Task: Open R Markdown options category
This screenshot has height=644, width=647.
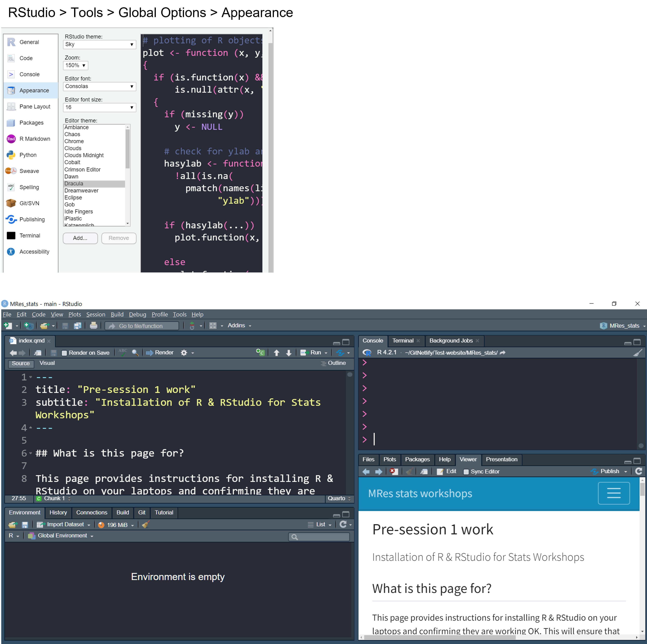Action: click(31, 139)
